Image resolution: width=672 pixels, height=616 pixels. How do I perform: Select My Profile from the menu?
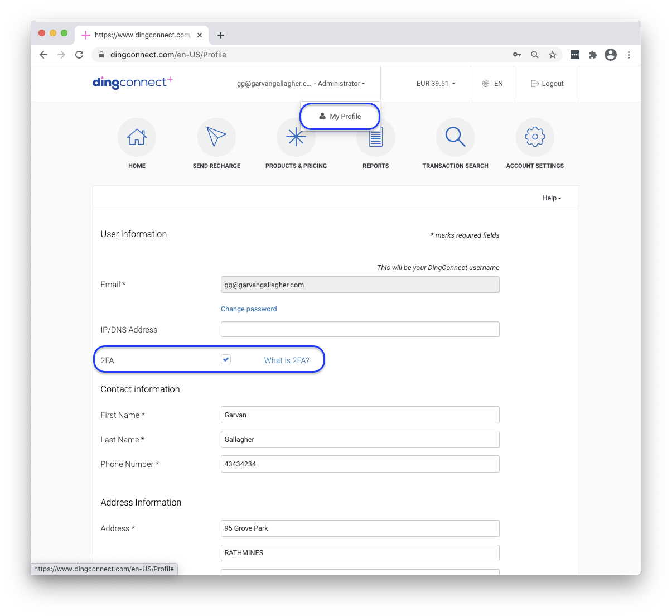pyautogui.click(x=340, y=116)
